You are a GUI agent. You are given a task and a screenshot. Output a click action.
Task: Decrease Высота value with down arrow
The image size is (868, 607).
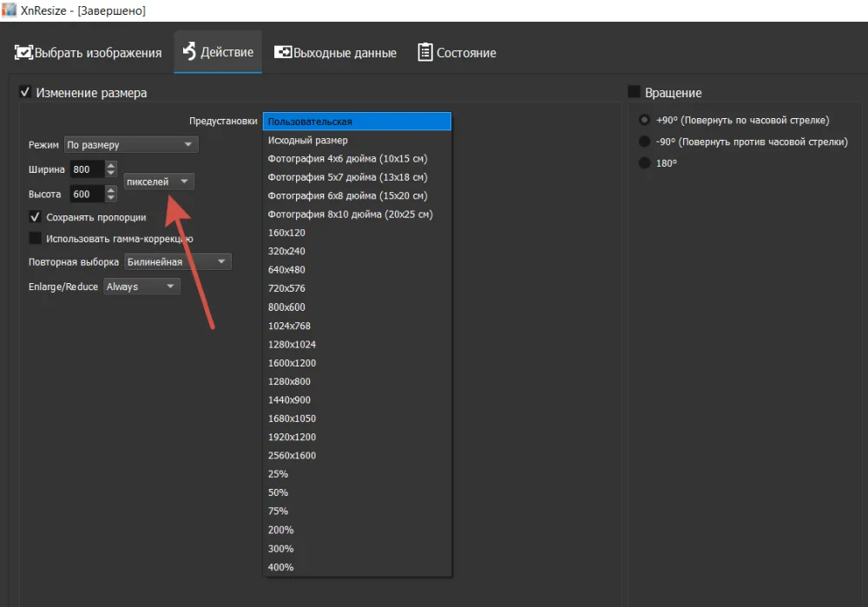tap(110, 199)
